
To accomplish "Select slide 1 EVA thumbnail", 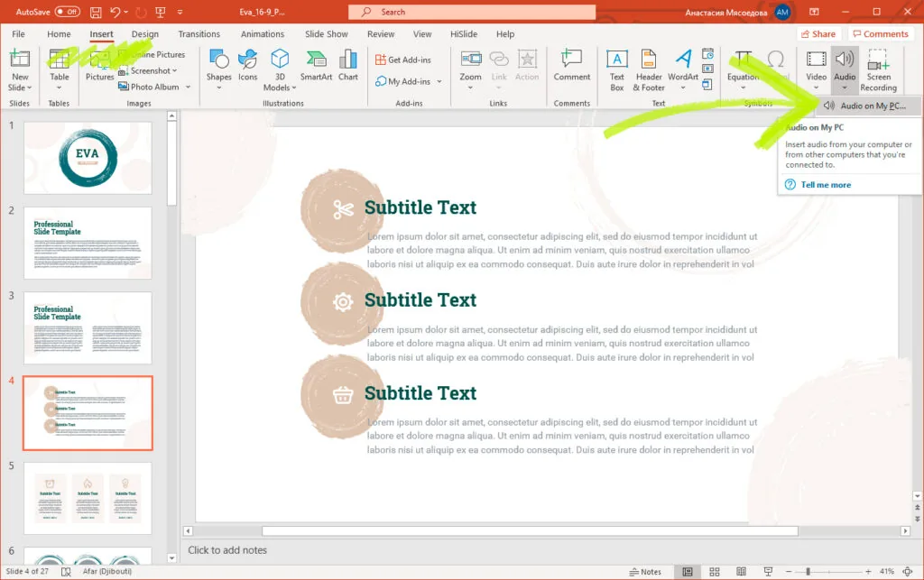I will (88, 159).
